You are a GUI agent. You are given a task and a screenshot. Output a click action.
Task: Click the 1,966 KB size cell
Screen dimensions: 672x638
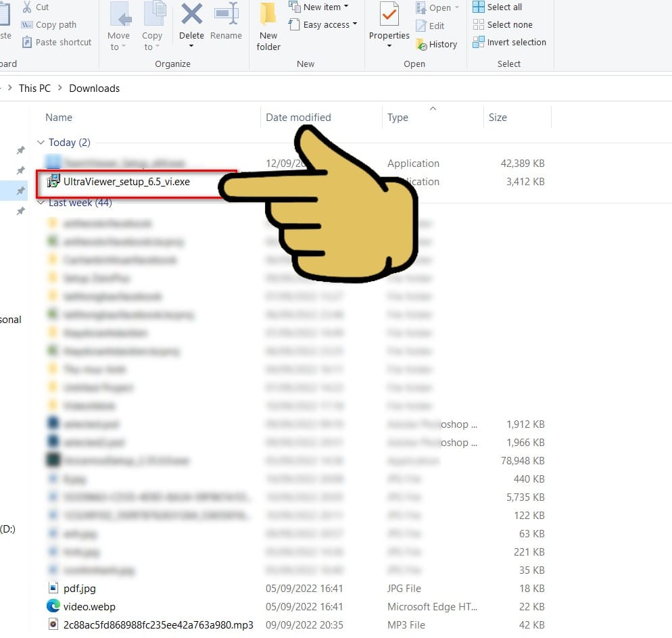tap(525, 442)
